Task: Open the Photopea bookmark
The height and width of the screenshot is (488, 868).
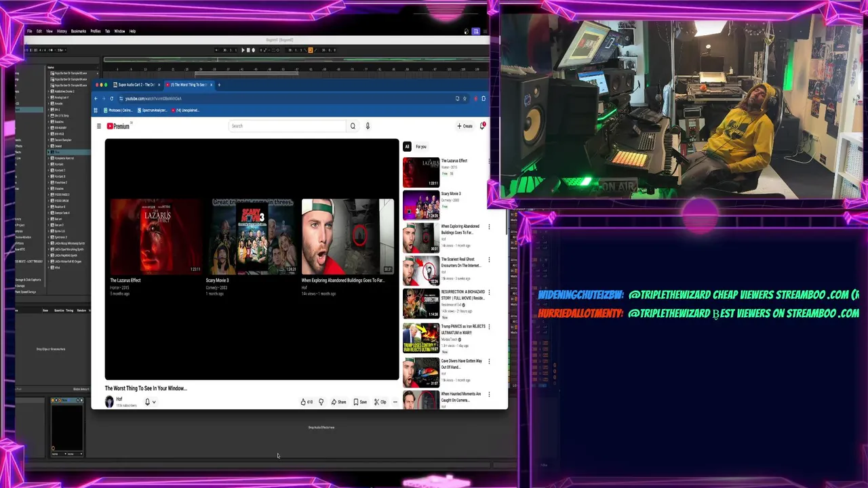Action: [118, 110]
